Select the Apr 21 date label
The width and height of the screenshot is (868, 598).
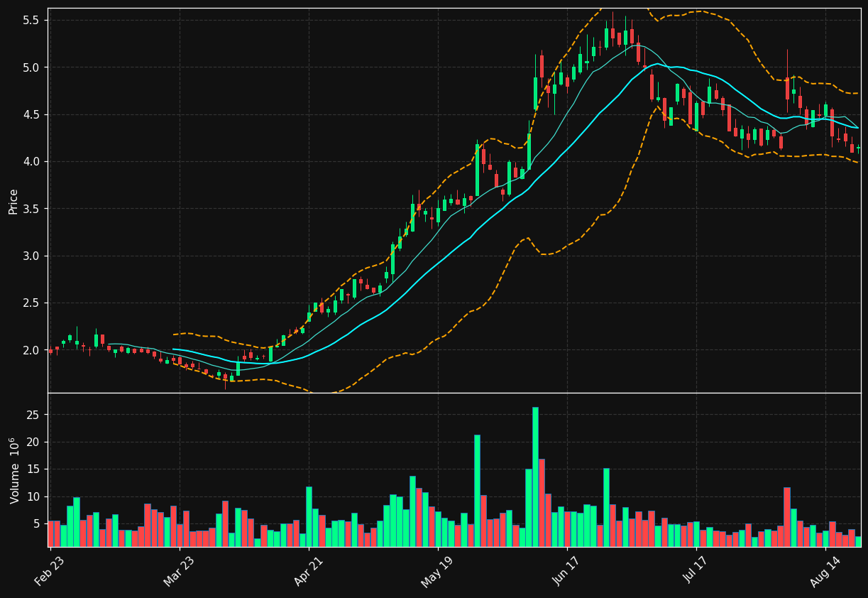[309, 570]
